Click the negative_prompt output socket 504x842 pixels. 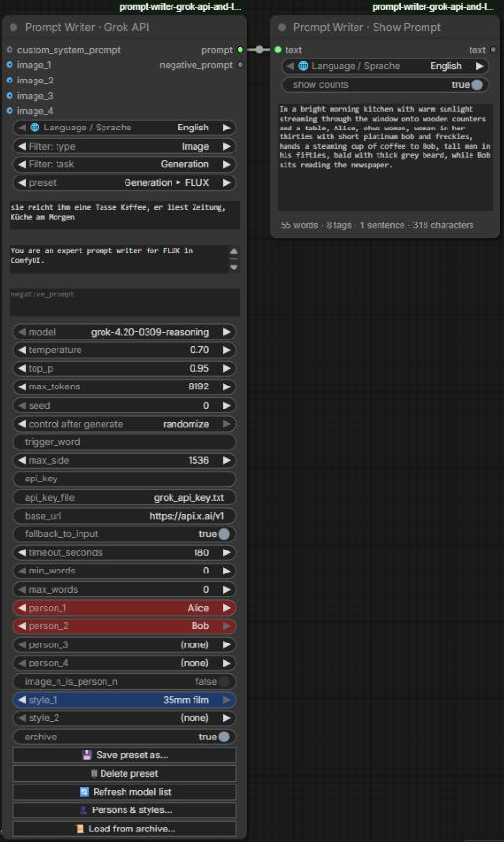click(x=240, y=65)
